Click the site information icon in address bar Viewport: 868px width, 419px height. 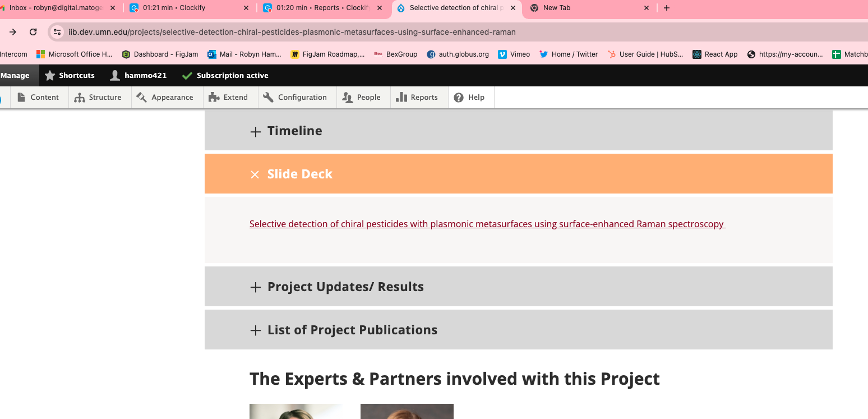point(57,32)
